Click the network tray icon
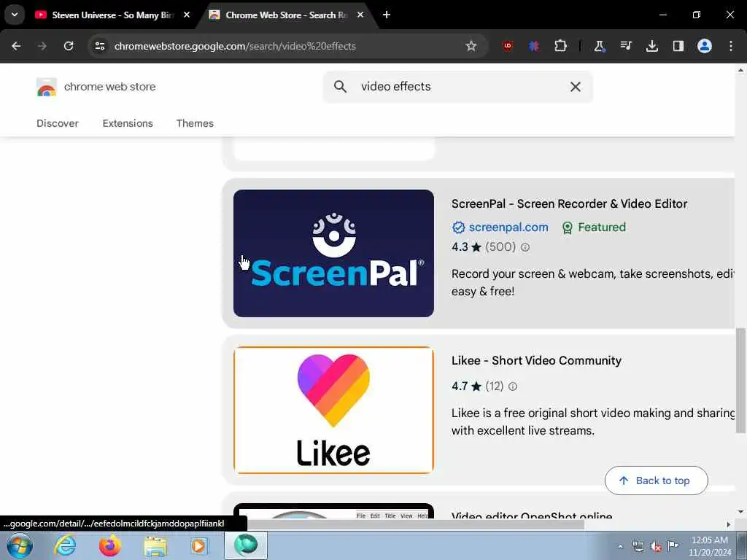The height and width of the screenshot is (560, 747). click(638, 546)
